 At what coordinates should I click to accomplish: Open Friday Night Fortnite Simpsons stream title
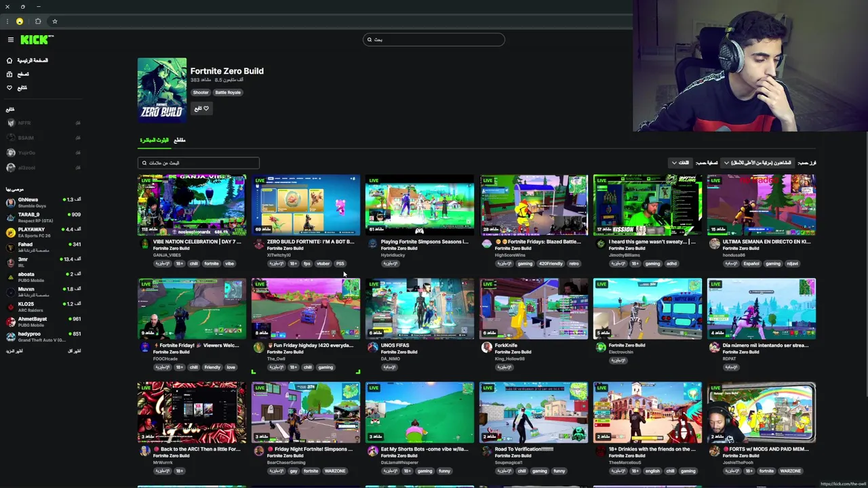point(310,449)
